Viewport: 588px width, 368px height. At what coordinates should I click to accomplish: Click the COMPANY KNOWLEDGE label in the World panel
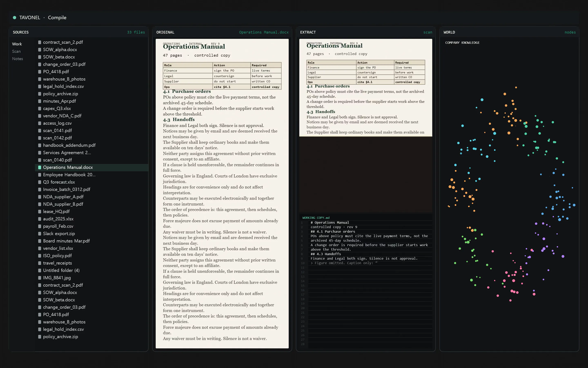point(462,43)
